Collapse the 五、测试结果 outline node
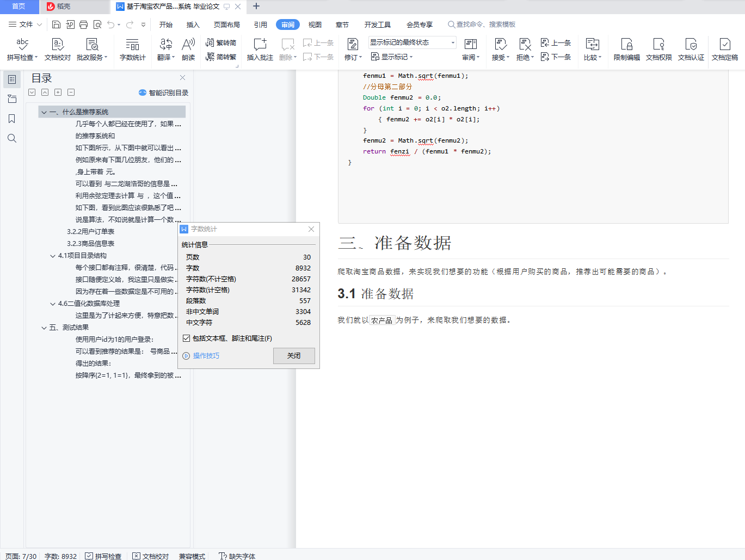745x560 pixels. pyautogui.click(x=44, y=328)
